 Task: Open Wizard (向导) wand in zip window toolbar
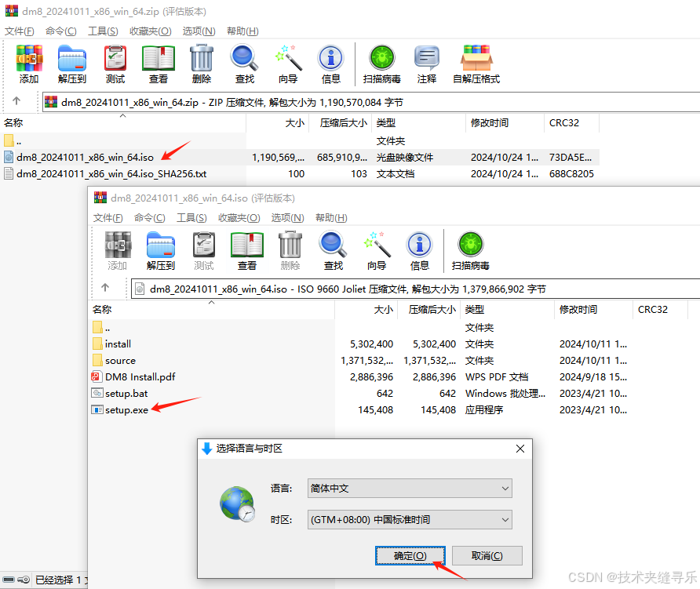tap(288, 64)
